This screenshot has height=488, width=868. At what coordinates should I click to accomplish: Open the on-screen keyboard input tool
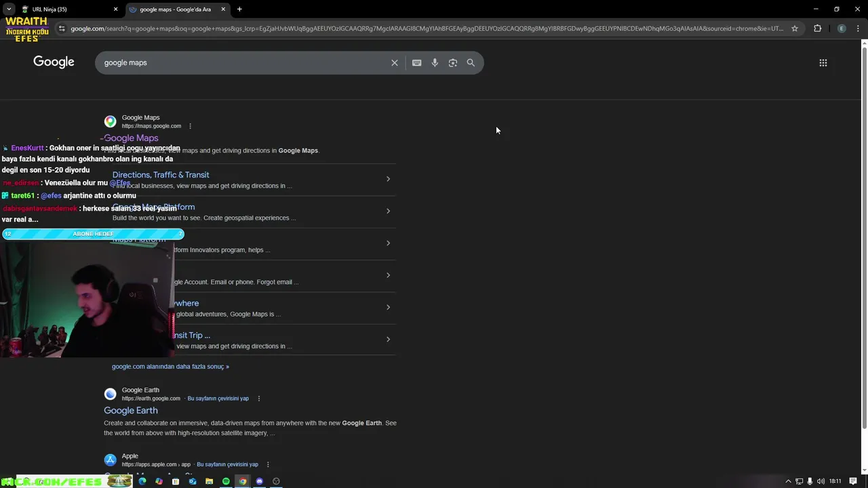(x=416, y=62)
